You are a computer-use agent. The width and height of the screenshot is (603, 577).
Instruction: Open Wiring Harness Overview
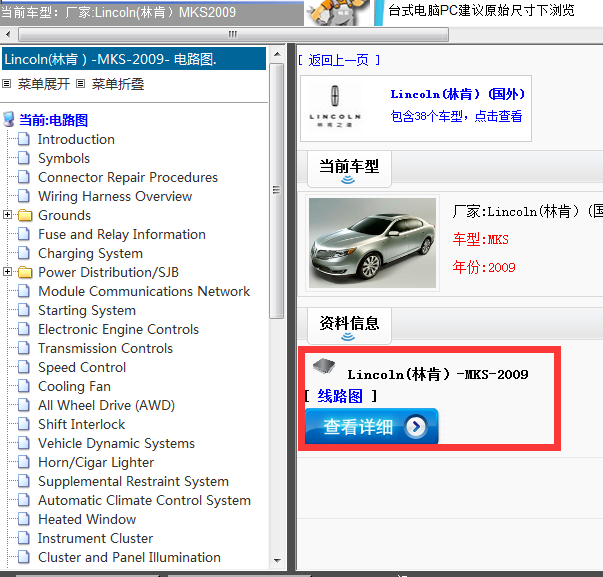tap(115, 196)
